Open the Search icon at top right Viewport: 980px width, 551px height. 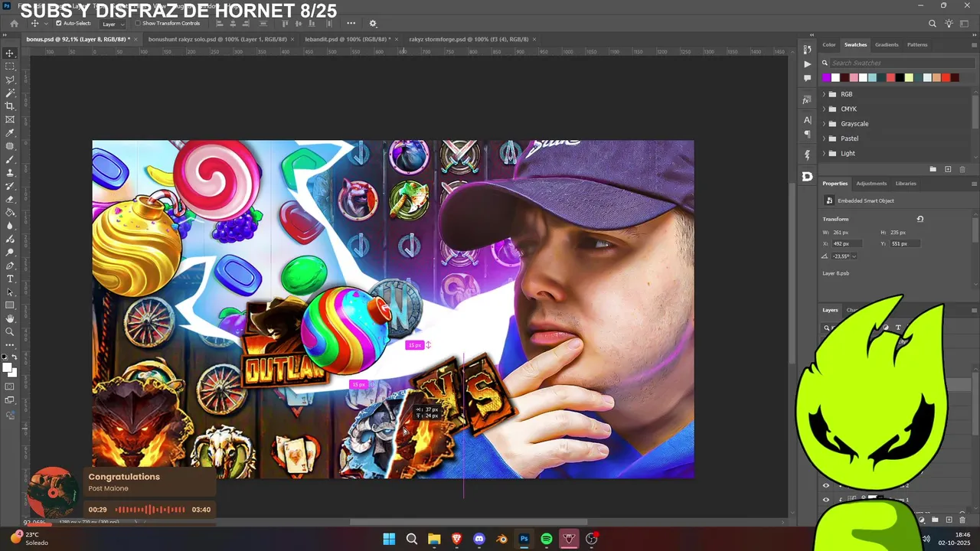coord(933,24)
